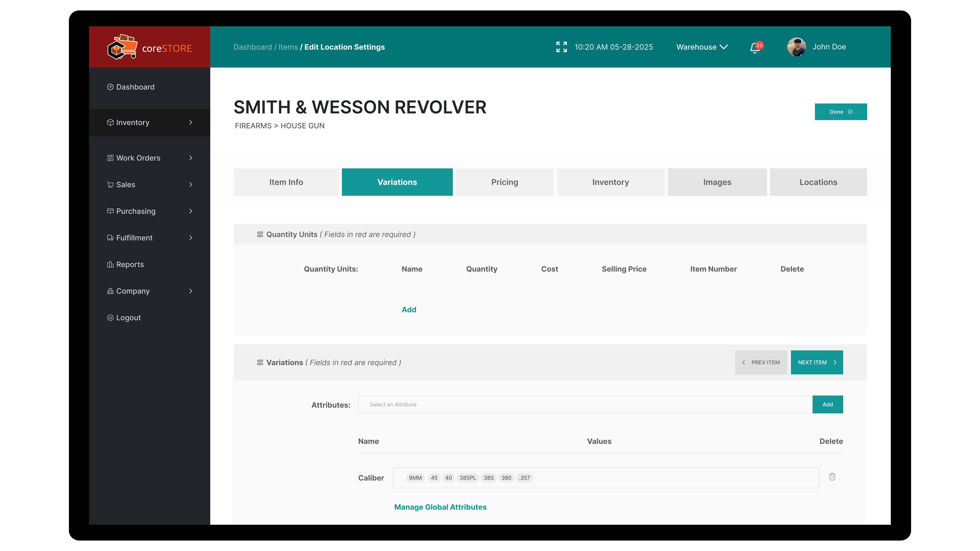Click John Doe's avatar photo

click(796, 47)
